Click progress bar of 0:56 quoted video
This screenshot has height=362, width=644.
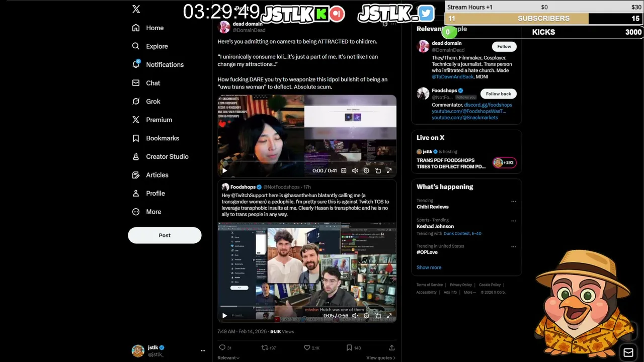click(x=307, y=306)
